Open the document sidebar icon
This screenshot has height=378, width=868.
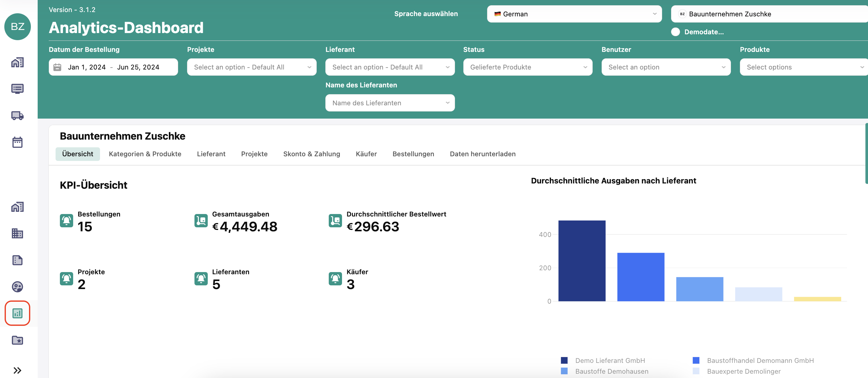click(18, 260)
